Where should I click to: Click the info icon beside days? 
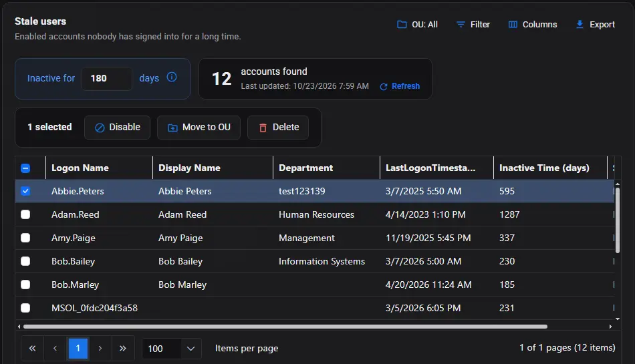pyautogui.click(x=172, y=77)
